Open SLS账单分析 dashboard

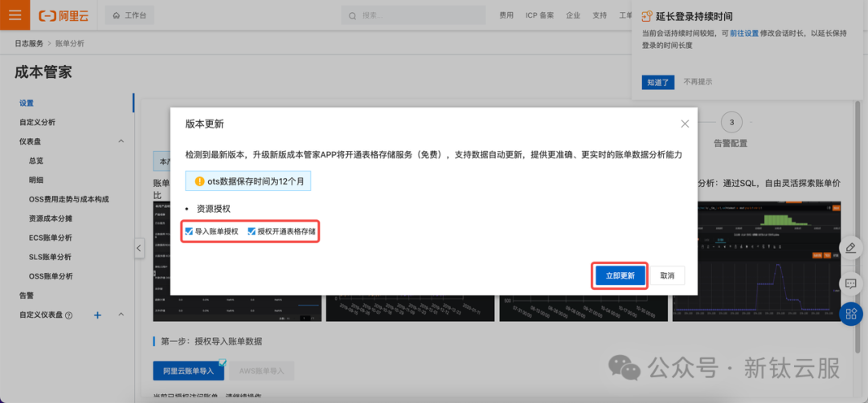[50, 257]
